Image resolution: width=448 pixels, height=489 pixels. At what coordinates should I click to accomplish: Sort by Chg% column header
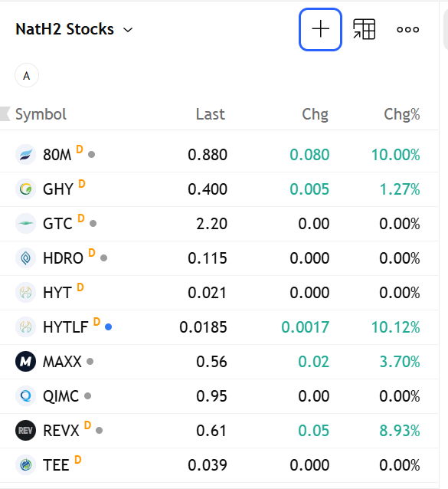point(402,114)
